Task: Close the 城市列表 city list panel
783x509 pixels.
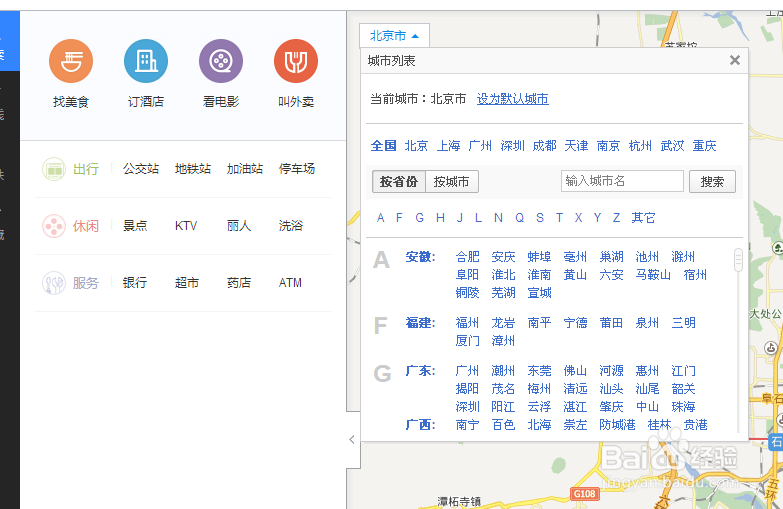Action: coord(735,60)
